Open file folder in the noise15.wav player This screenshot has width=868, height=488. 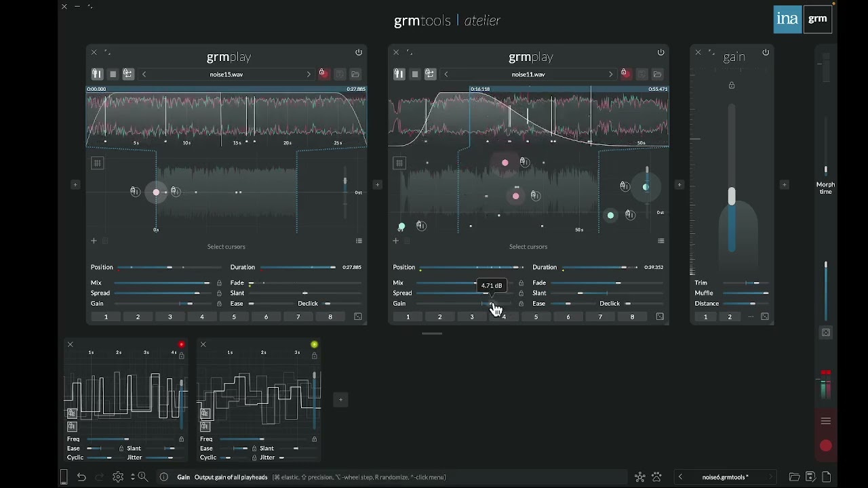[x=355, y=75]
